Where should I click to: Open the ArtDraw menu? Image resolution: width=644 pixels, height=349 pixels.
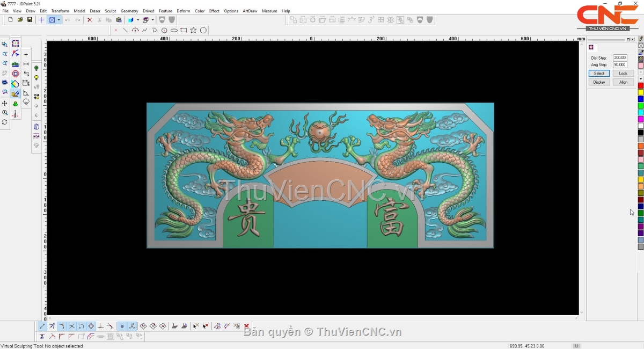(250, 11)
